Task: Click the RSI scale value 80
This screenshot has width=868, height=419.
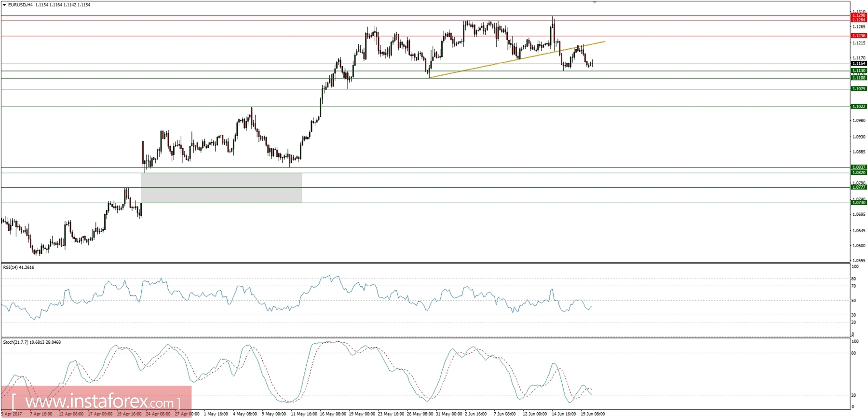Action: pyautogui.click(x=854, y=279)
